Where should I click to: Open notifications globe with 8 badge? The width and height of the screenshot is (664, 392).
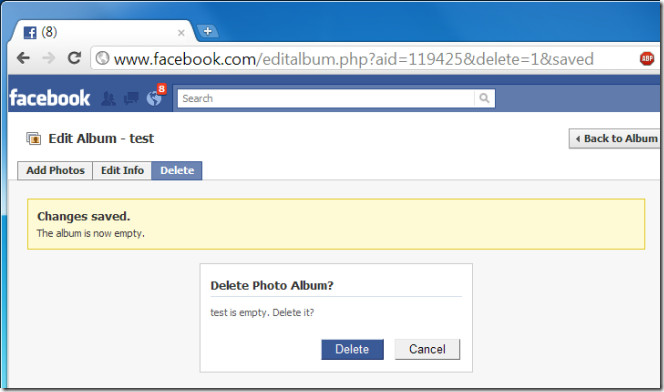(155, 97)
